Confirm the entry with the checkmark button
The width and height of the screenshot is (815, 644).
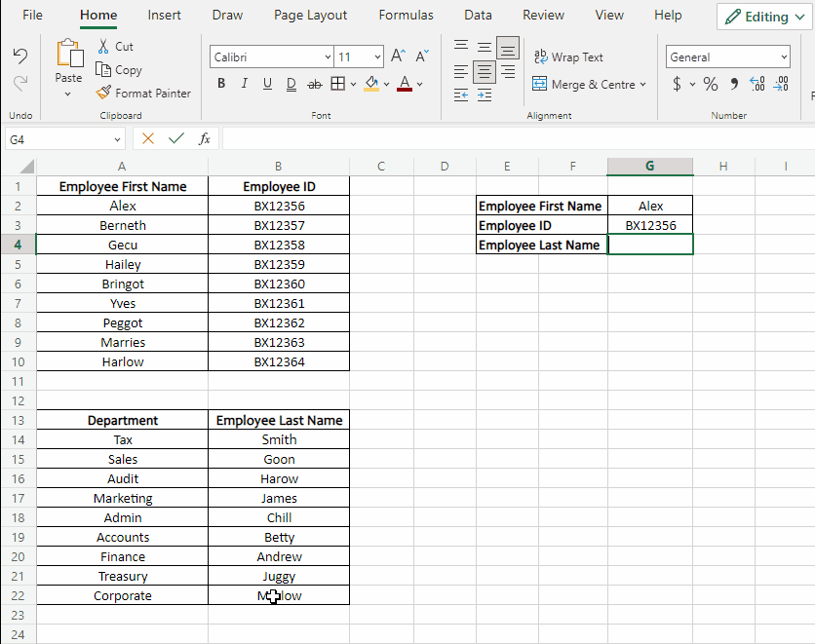(176, 138)
